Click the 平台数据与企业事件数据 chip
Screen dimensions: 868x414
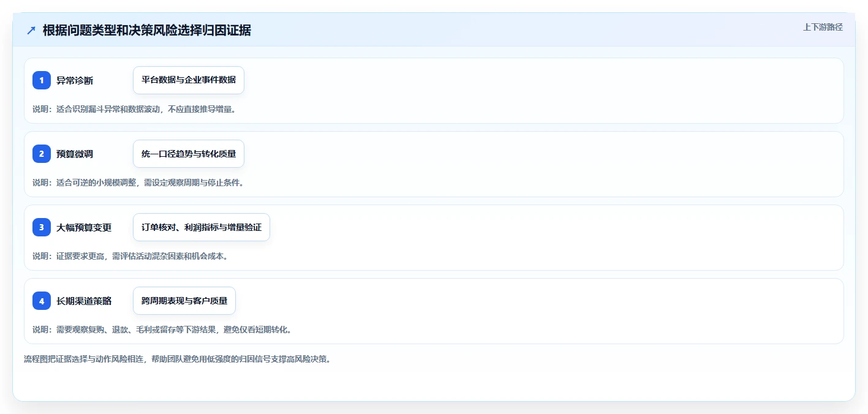(x=189, y=80)
